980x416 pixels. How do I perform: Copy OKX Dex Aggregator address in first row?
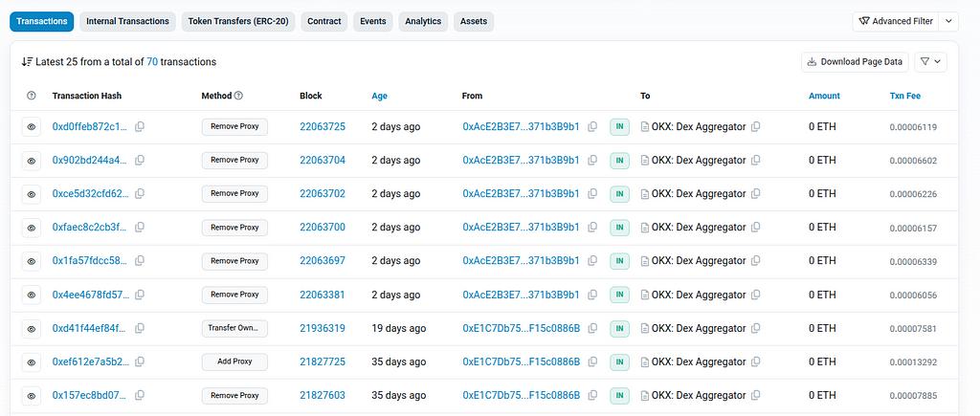click(x=756, y=127)
